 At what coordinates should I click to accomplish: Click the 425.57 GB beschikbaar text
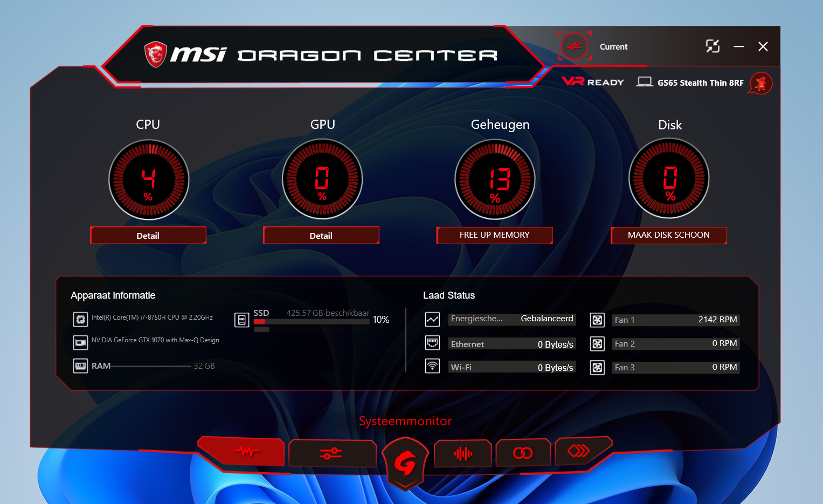pos(328,313)
